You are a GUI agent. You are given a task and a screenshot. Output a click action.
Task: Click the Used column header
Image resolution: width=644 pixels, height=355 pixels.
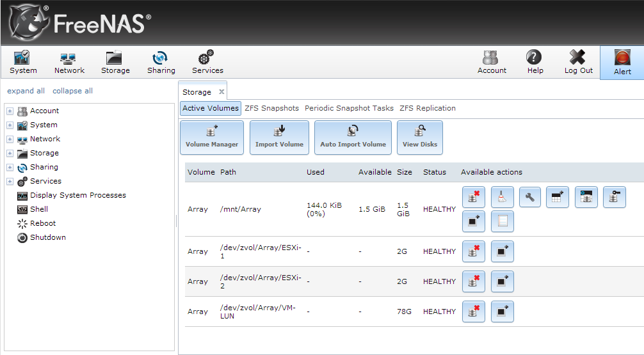click(316, 172)
